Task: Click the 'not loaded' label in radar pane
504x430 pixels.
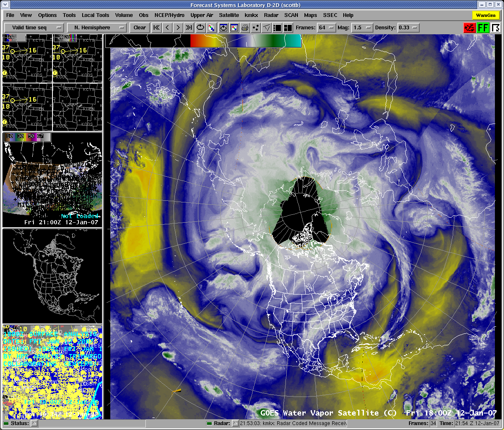Action: [x=81, y=216]
